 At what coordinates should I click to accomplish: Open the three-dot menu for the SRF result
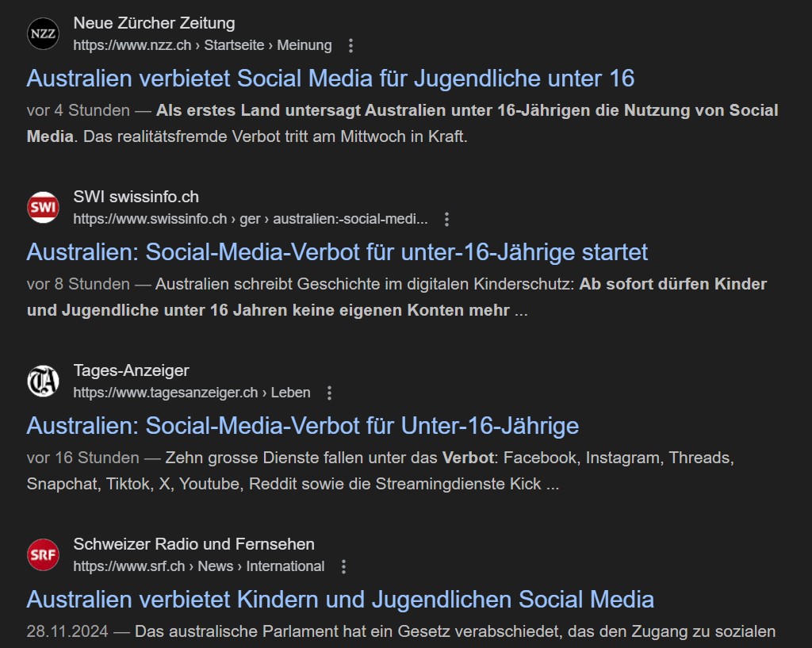pyautogui.click(x=343, y=566)
